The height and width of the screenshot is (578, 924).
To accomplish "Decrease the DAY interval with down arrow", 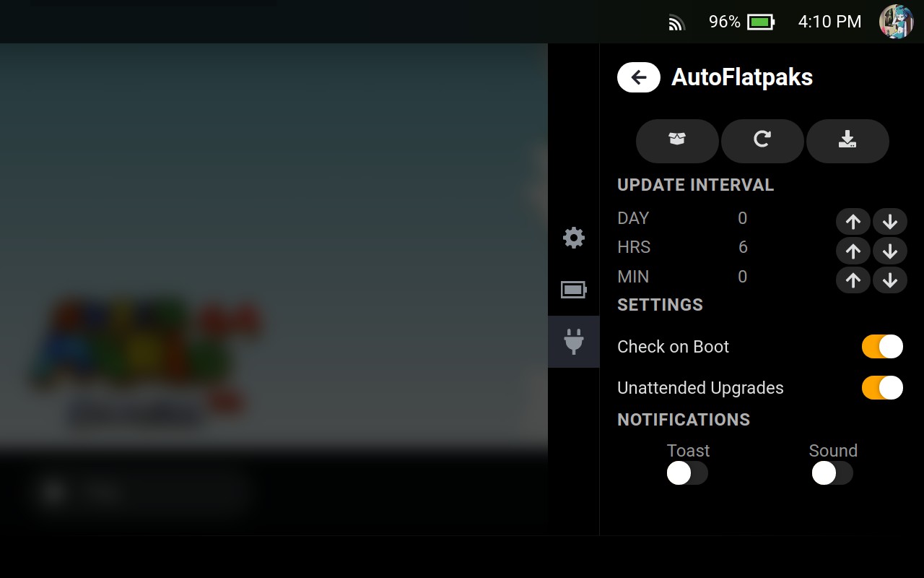I will point(890,222).
